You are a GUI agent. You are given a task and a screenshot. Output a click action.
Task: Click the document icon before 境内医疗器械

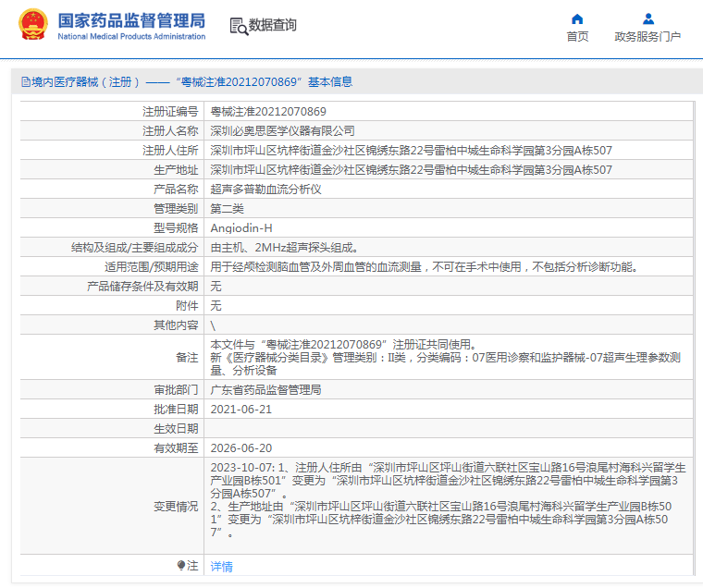tap(26, 82)
